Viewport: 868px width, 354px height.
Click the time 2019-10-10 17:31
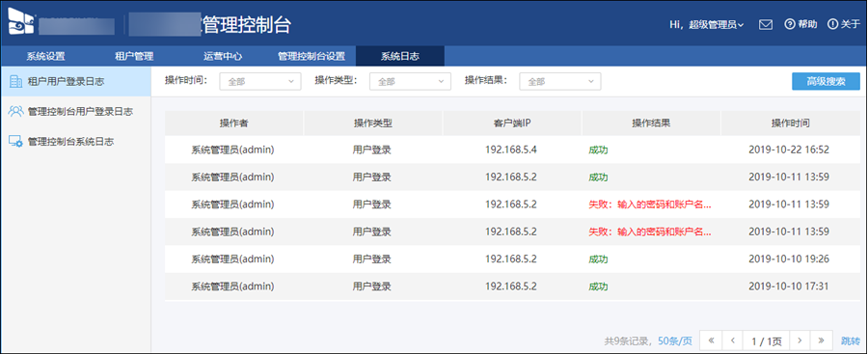pos(789,287)
